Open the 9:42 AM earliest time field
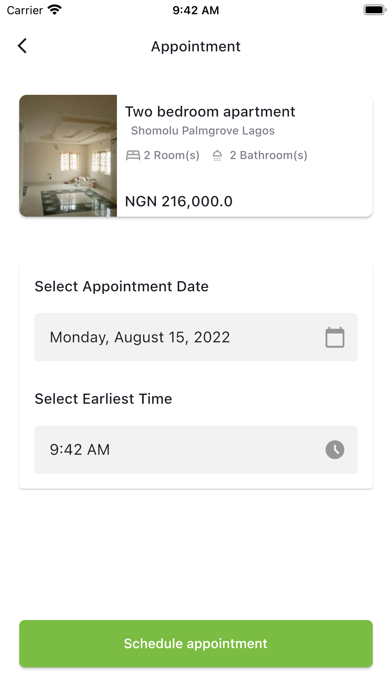The height and width of the screenshot is (696, 392). (196, 450)
